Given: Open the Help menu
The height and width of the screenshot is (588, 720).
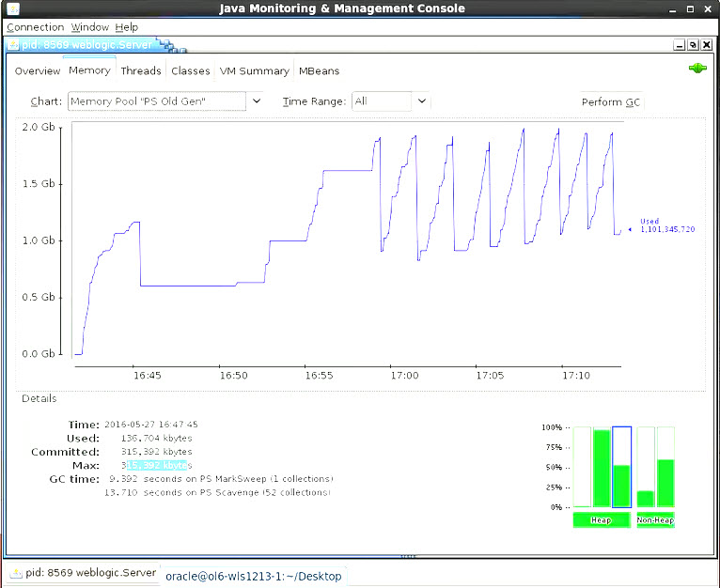Looking at the screenshot, I should click(126, 27).
